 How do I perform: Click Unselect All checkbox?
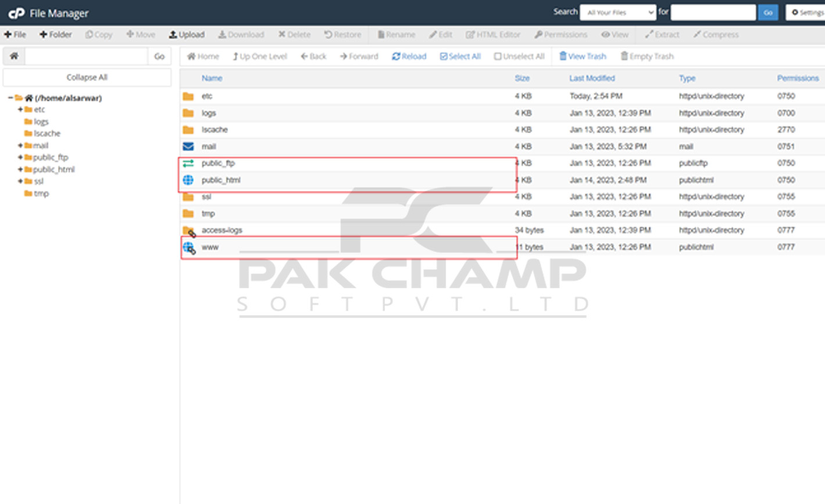tap(519, 56)
